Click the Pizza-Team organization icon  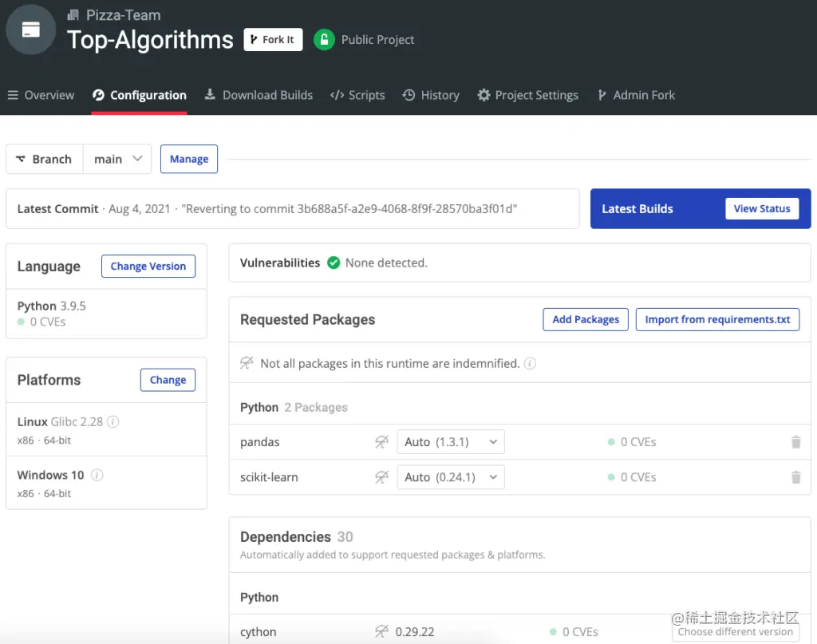point(73,15)
